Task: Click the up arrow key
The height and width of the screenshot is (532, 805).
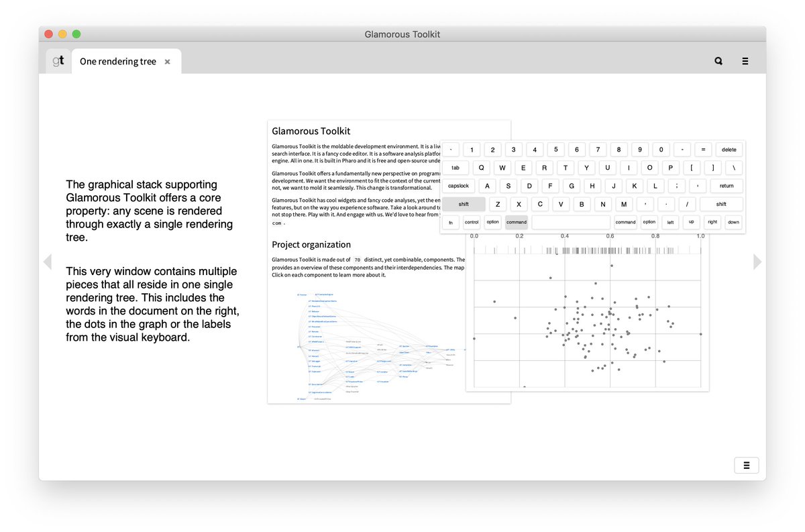Action: 692,222
